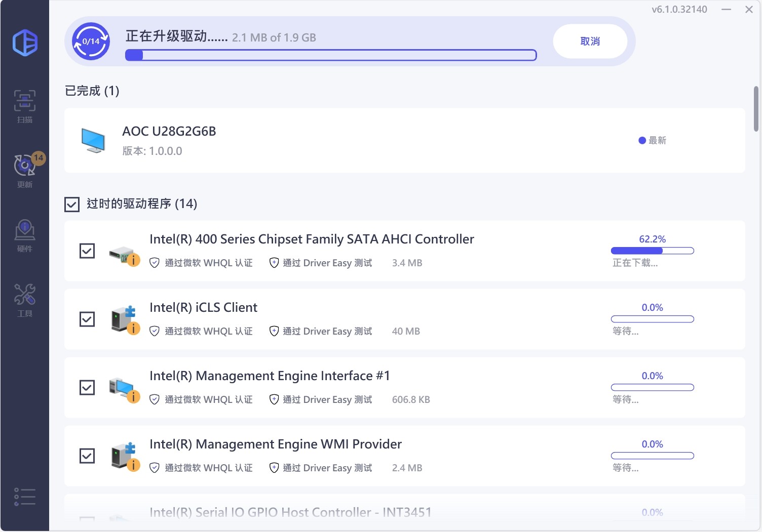Click the 版本: 1.0.0.0 text
Viewport: 762px width, 532px height.
coord(152,151)
